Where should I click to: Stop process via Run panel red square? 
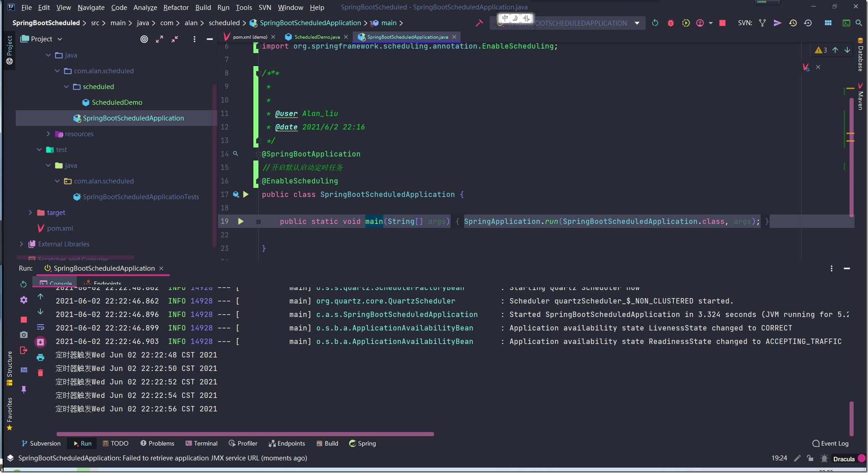point(24,320)
